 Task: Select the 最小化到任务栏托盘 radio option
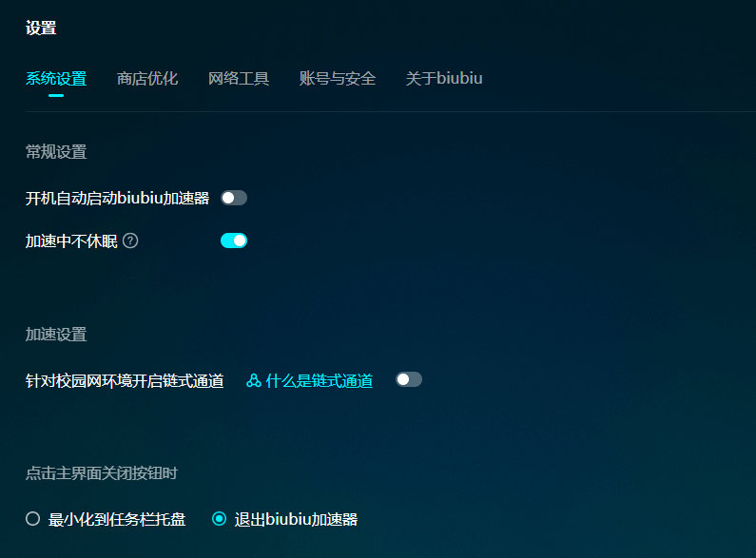[x=32, y=519]
